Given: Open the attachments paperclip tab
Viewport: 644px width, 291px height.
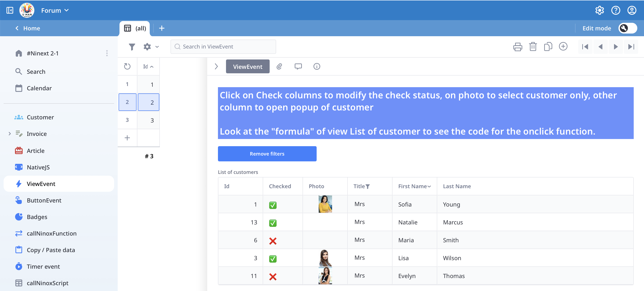Looking at the screenshot, I should (x=279, y=66).
